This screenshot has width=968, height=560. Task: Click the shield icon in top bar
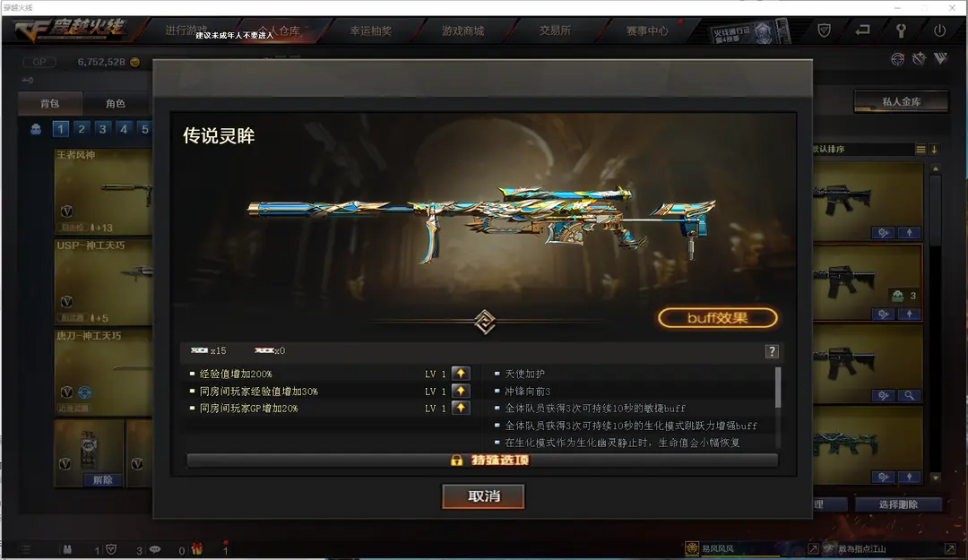point(824,30)
